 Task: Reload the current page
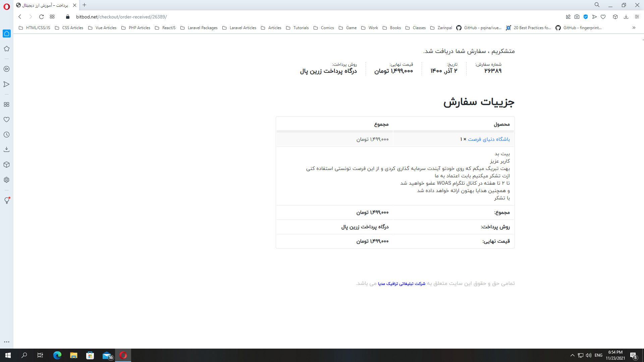coord(41,17)
